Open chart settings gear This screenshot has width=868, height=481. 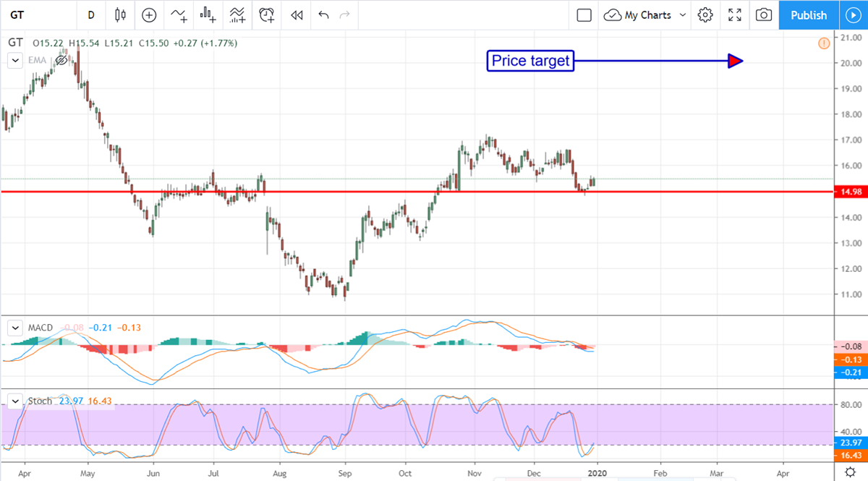coord(706,14)
